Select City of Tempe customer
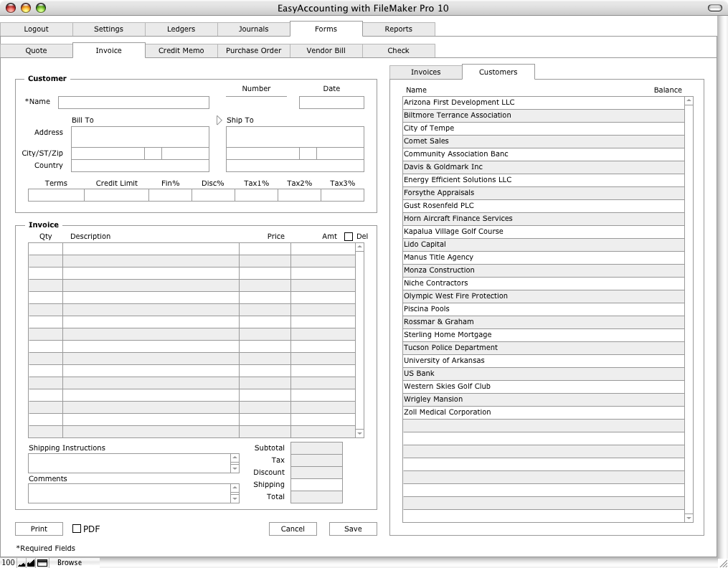This screenshot has height=568, width=728. (x=544, y=128)
